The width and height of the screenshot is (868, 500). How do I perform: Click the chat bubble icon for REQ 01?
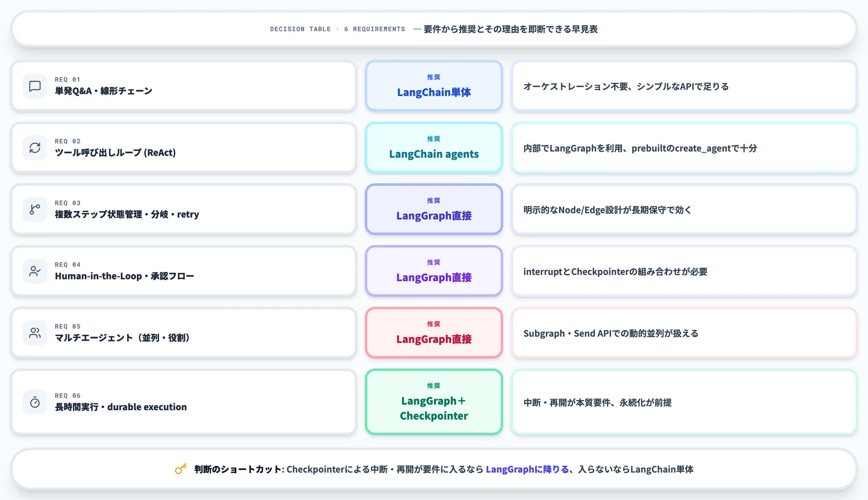pyautogui.click(x=35, y=86)
